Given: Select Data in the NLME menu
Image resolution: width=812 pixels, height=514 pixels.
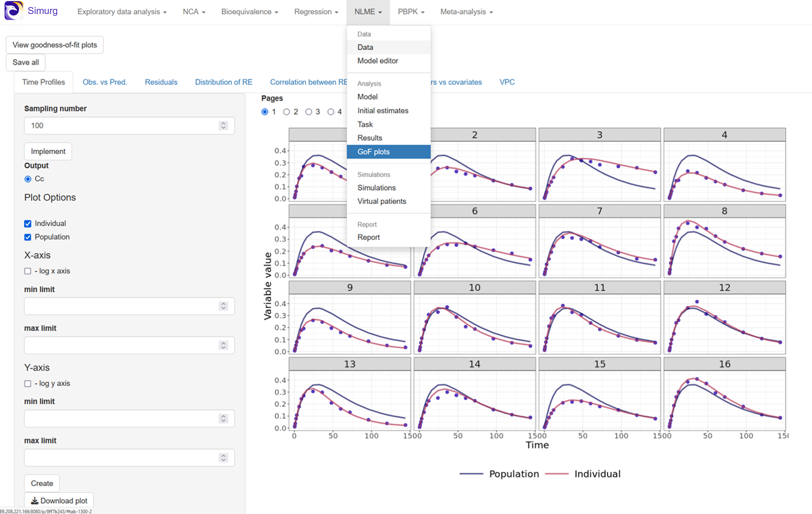Looking at the screenshot, I should click(389, 47).
